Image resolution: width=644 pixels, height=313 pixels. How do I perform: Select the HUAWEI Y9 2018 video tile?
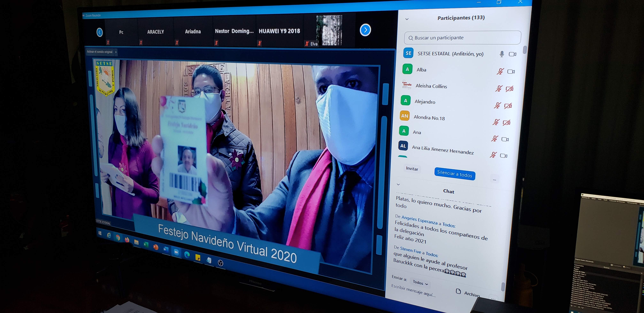coord(279,31)
